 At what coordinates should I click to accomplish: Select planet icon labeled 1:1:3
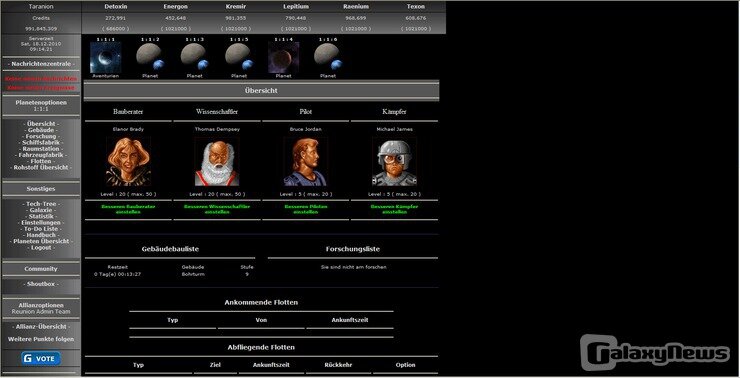click(194, 58)
